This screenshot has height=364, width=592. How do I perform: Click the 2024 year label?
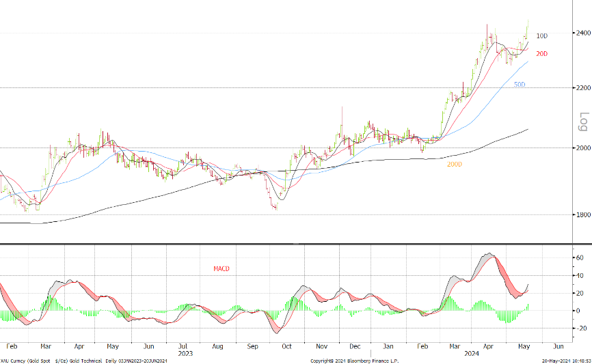pos(472,354)
